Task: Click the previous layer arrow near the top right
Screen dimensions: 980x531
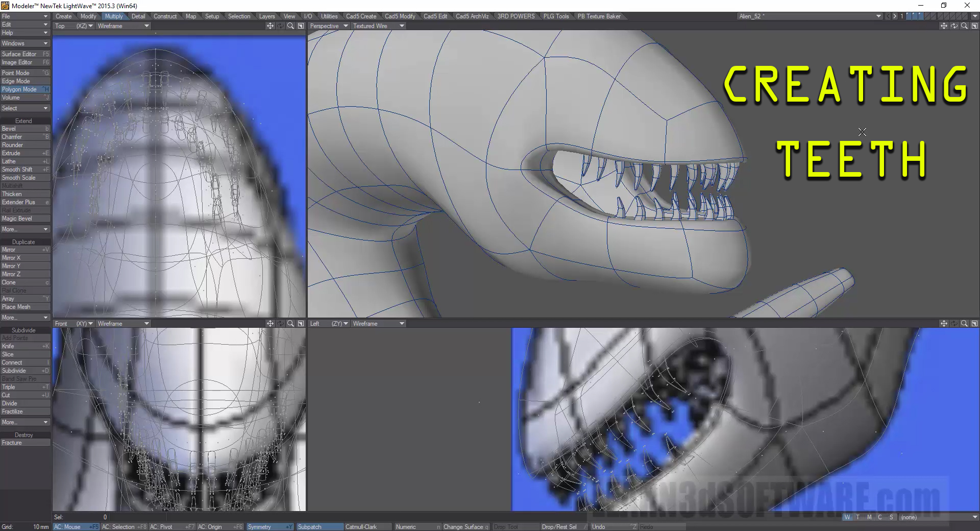Action: [x=888, y=16]
